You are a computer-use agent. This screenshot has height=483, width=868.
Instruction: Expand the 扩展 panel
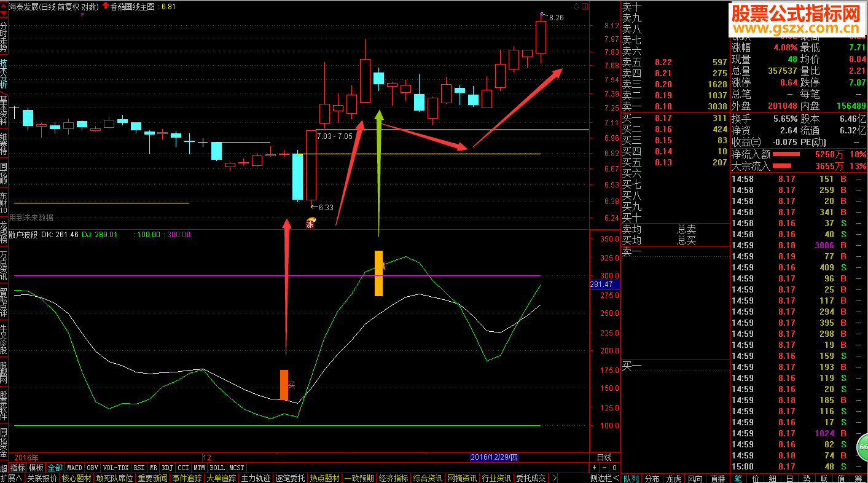(12, 478)
